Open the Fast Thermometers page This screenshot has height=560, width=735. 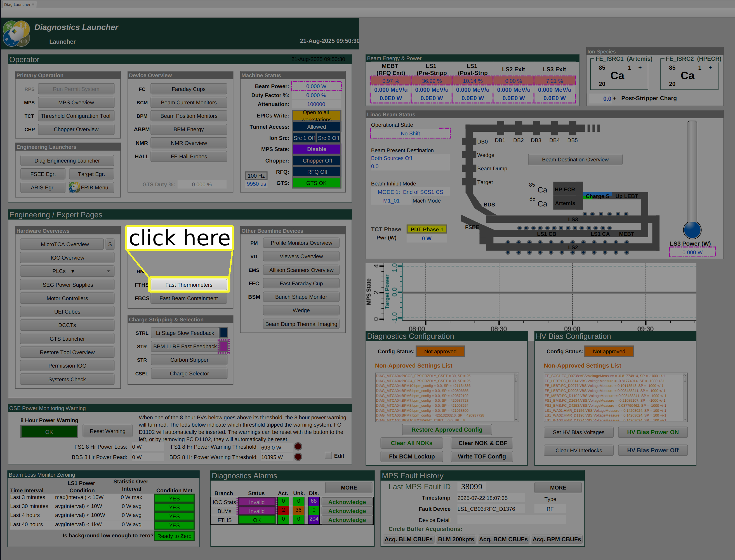[x=189, y=285]
